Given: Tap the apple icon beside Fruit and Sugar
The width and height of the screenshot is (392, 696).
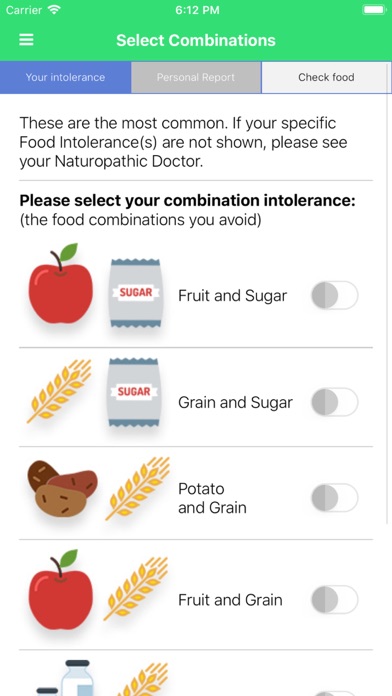Looking at the screenshot, I should pos(61,284).
